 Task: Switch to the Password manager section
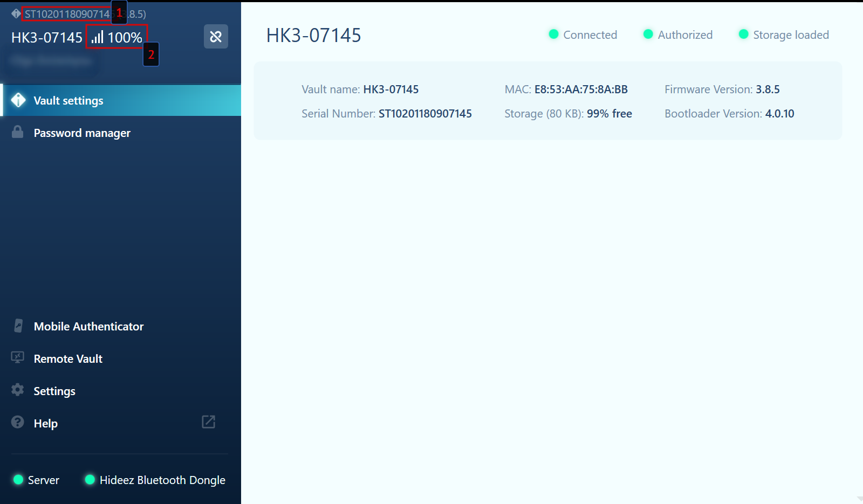[82, 133]
